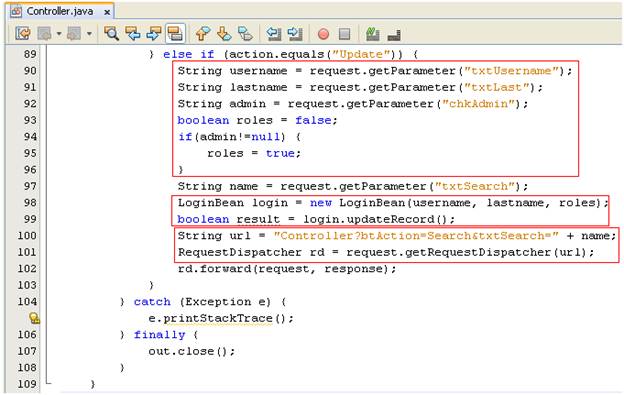Click the Back navigation toolbar icon
The width and height of the screenshot is (624, 395).
click(44, 33)
